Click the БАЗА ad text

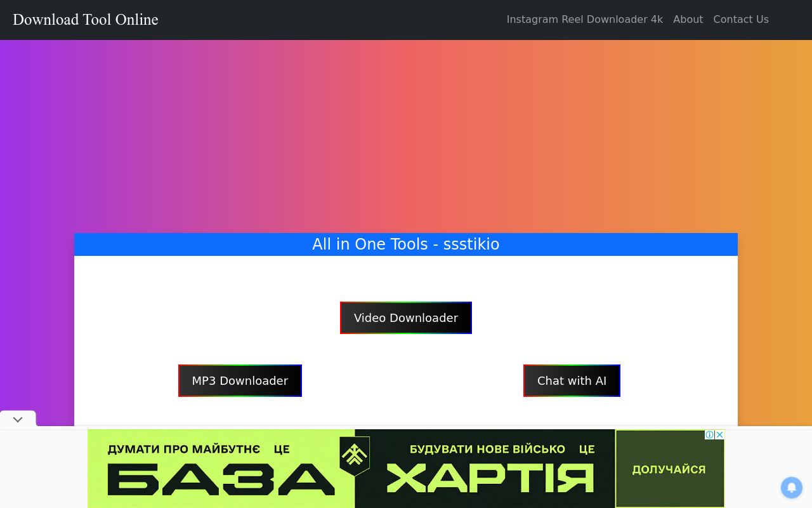point(221,479)
